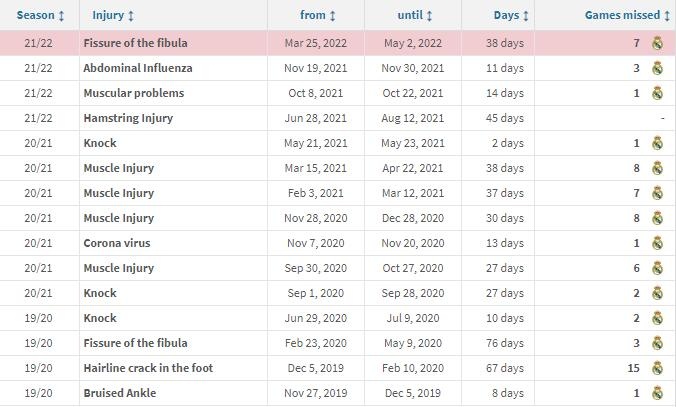Click club crest in Muscular problems row
Screen dimensions: 676x407
coord(657,93)
